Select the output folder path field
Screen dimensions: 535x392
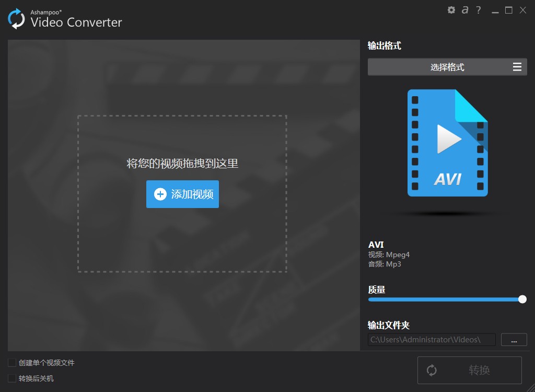pyautogui.click(x=431, y=339)
